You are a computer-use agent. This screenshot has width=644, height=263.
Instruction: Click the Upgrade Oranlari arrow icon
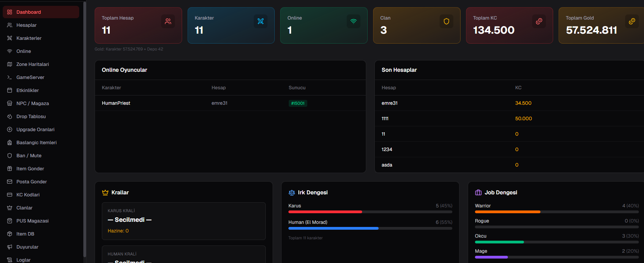pyautogui.click(x=10, y=129)
